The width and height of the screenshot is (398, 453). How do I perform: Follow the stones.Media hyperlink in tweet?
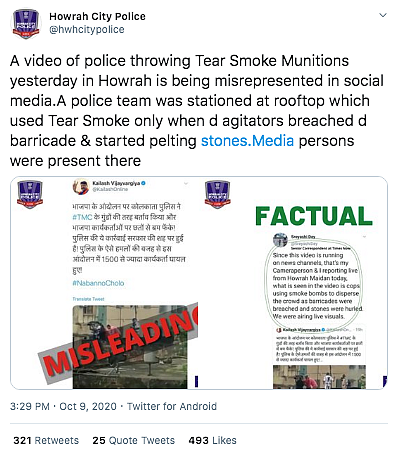pyautogui.click(x=247, y=141)
